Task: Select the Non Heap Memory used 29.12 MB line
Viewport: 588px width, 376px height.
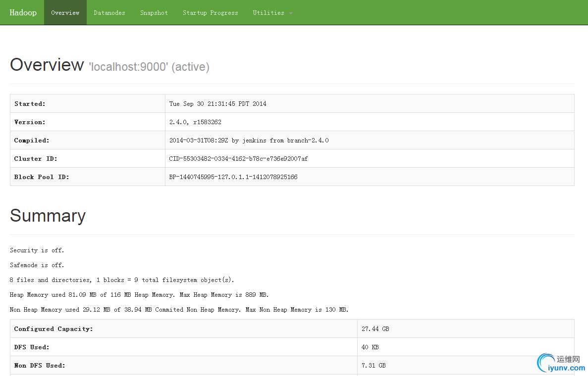Action: tap(179, 310)
